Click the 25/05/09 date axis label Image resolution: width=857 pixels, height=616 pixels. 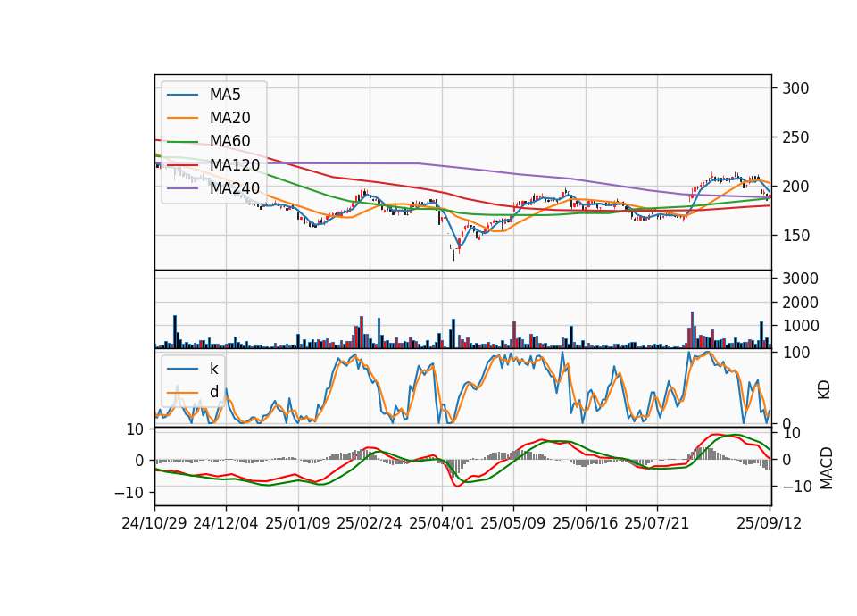[x=513, y=523]
